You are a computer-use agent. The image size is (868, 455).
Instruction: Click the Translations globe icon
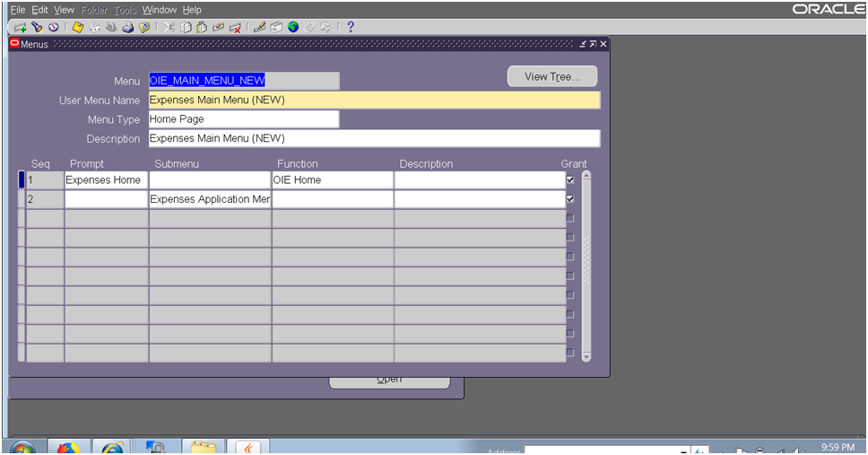[293, 27]
